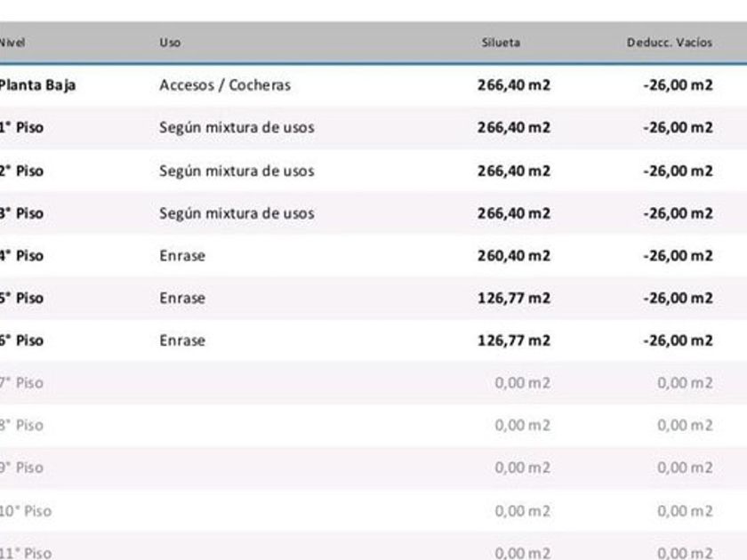Click the 3° Piso row label
This screenshot has height=560, width=747.
point(21,213)
